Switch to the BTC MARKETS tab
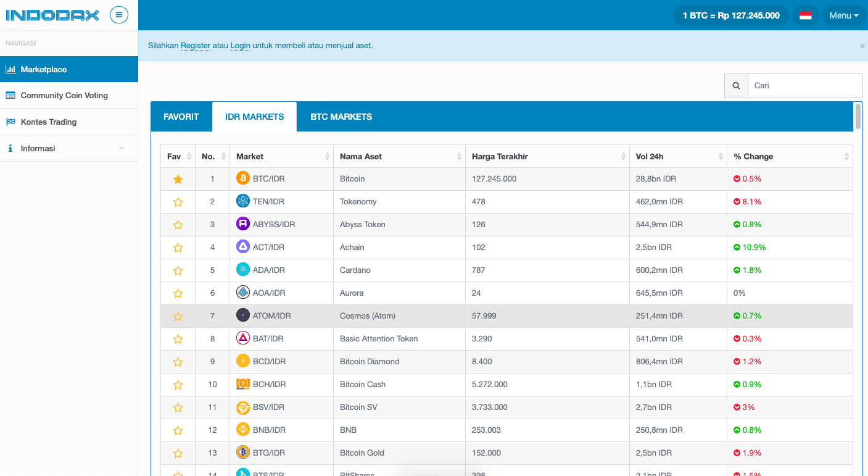This screenshot has height=476, width=868. click(341, 116)
